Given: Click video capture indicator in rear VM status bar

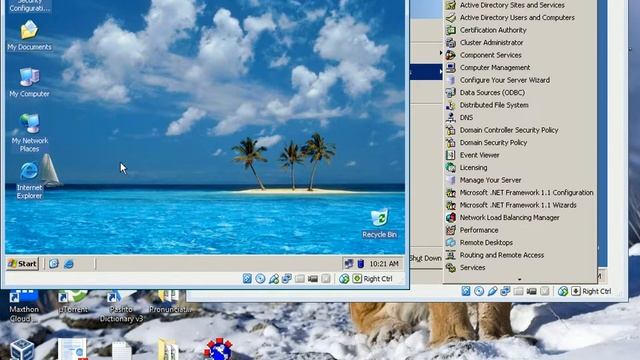Looking at the screenshot, I should coord(531,291).
